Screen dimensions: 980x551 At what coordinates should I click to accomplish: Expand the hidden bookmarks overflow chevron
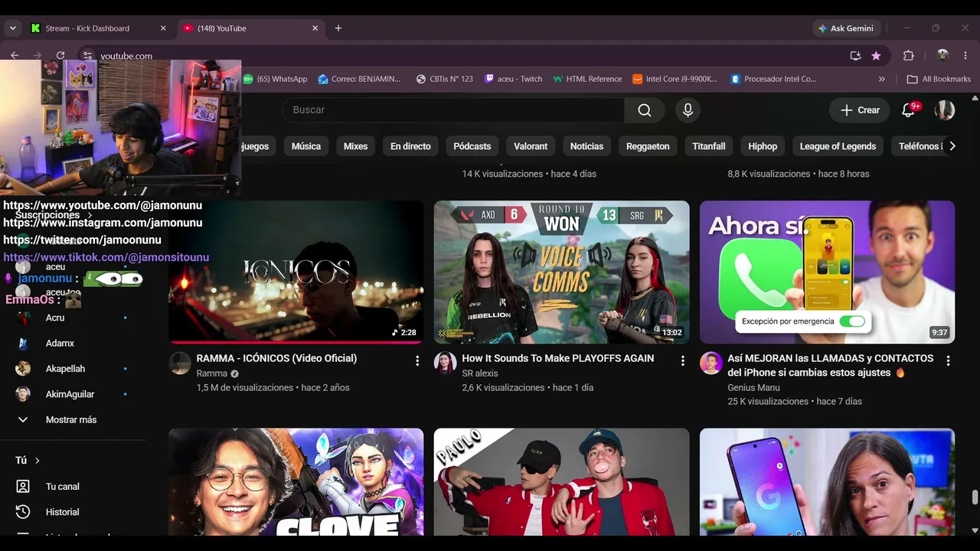[x=881, y=79]
